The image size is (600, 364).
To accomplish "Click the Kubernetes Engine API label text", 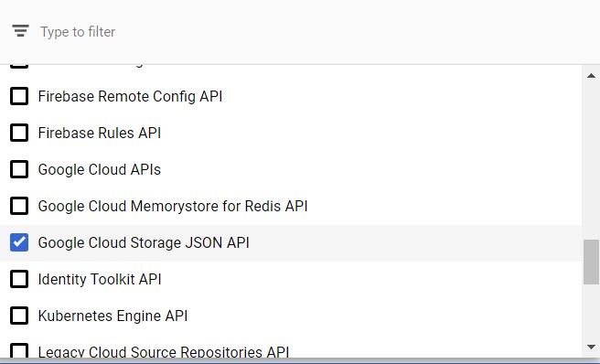I will [x=112, y=316].
